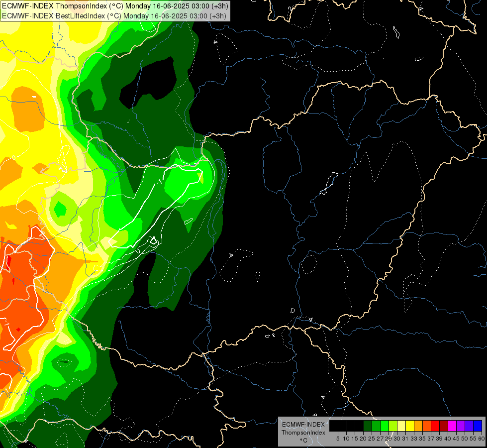Pick the pale yellow 30–31 legend swatch
Viewport: 487px width, 448px height.
coord(401,426)
